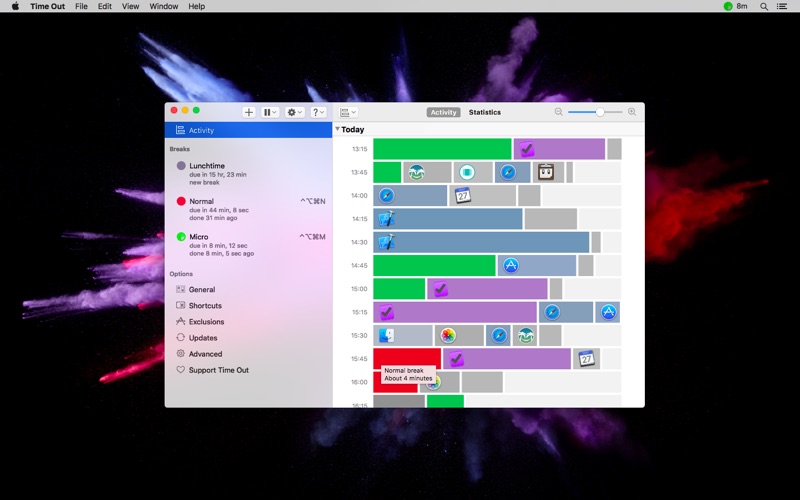Click the timeline zoom slider knob

(x=600, y=112)
